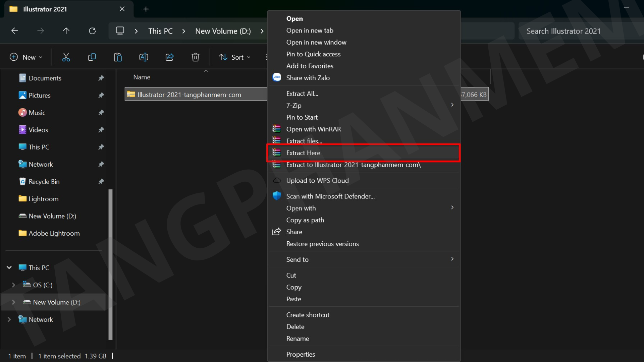644x362 pixels.
Task: Expand the Open with submenu
Action: (x=452, y=207)
